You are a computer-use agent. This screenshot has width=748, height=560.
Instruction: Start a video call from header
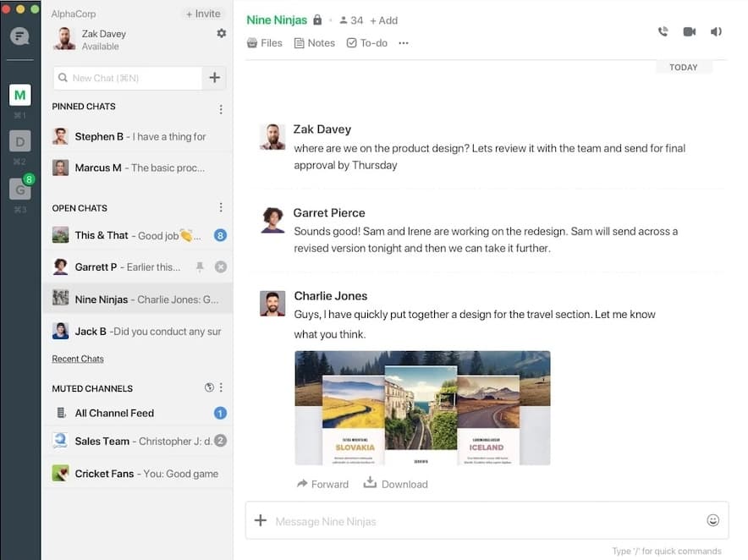[690, 31]
